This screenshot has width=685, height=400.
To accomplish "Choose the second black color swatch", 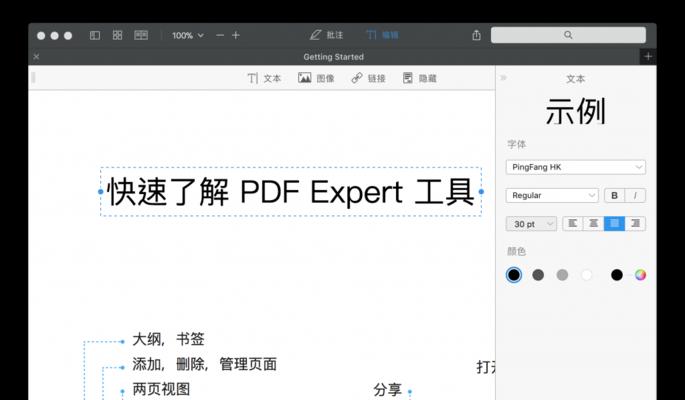I will [x=617, y=275].
